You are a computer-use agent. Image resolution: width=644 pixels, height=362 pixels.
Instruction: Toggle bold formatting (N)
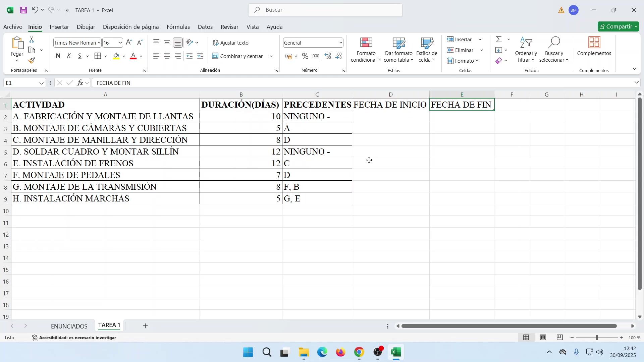(58, 56)
